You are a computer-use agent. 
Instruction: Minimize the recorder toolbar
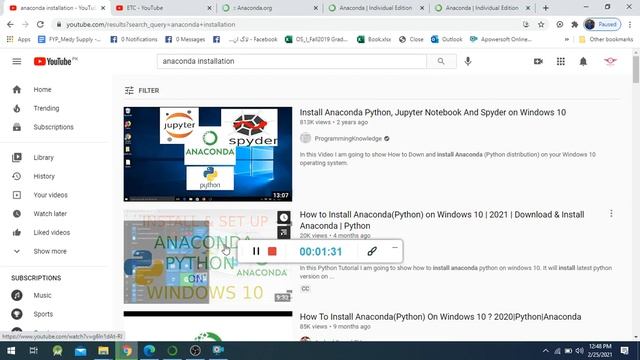click(395, 247)
